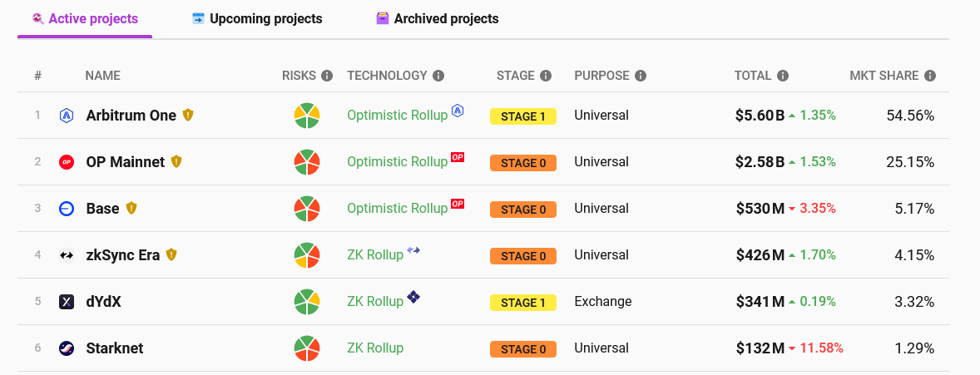Screen dimensions: 980x375
Task: Click Starknet's STAGE 0 badge
Action: pyautogui.click(x=523, y=349)
